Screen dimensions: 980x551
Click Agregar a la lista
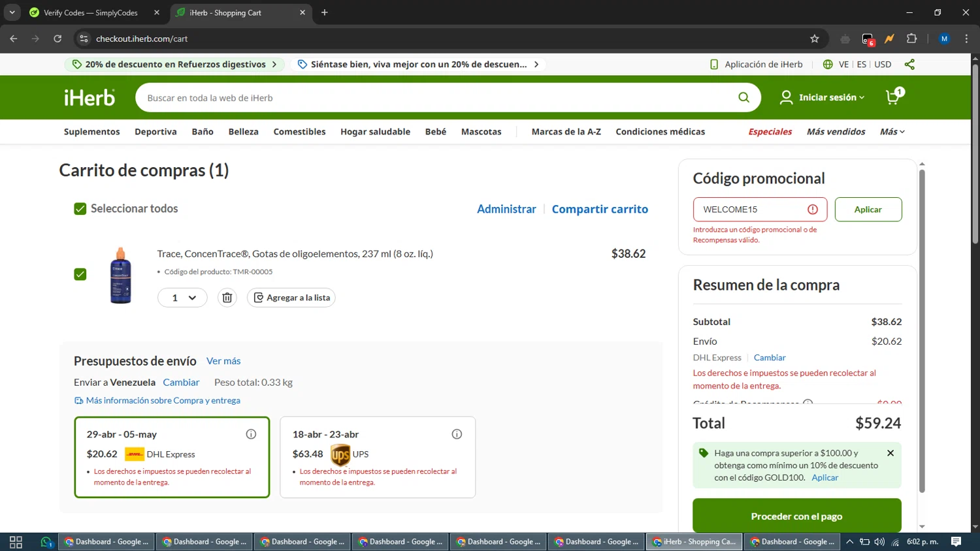(291, 298)
